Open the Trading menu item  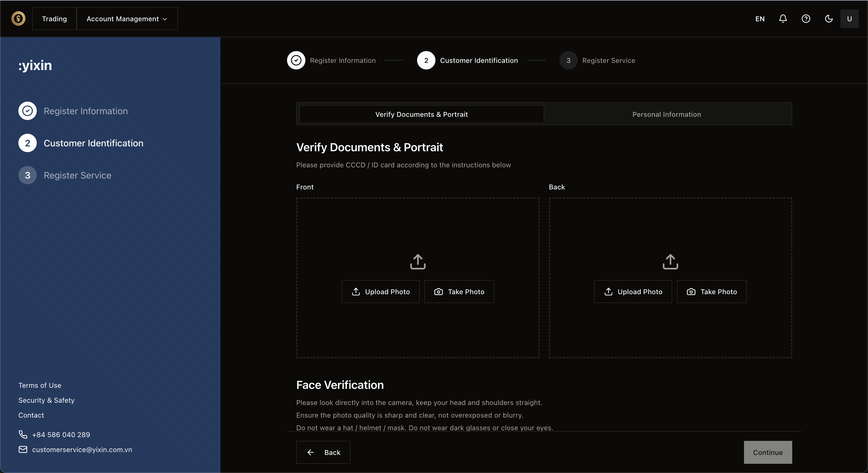54,19
